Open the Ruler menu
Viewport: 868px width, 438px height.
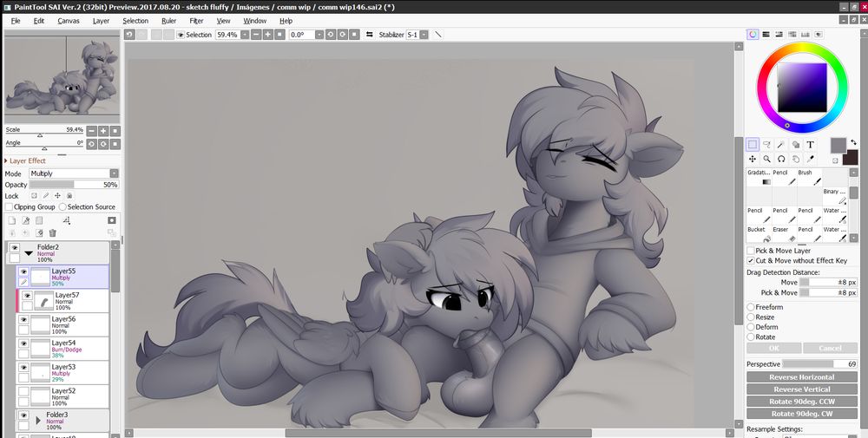[x=169, y=21]
